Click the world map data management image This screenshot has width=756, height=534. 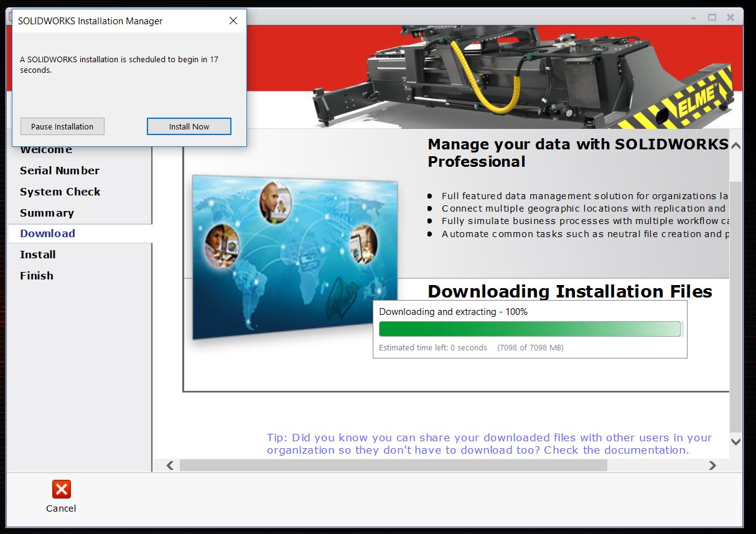(295, 258)
